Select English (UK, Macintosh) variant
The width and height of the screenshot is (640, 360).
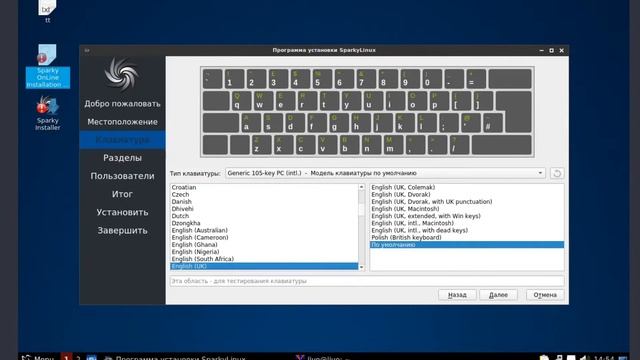coord(467,209)
